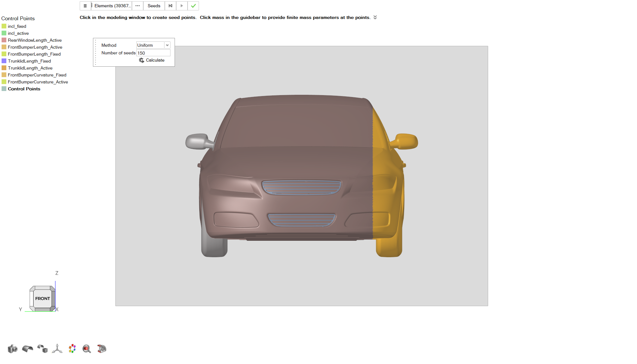The image size is (637, 364).
Task: Click the curved shaded surface display icon
Action: pyautogui.click(x=28, y=349)
